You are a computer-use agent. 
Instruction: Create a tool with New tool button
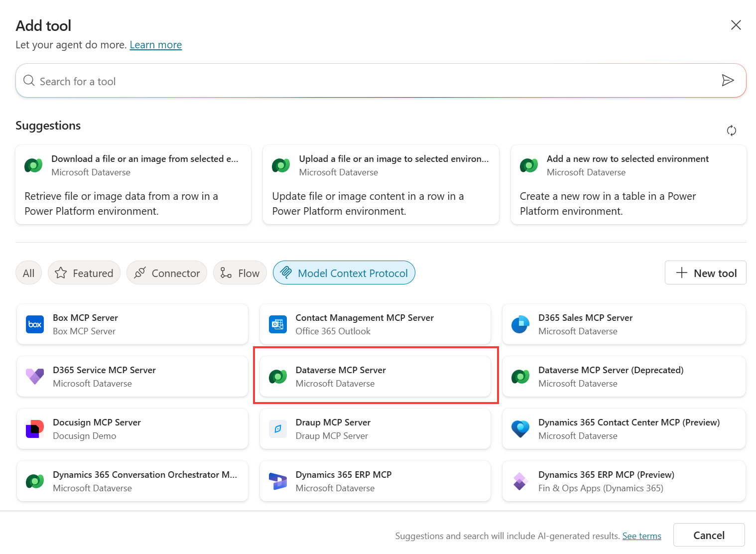[x=705, y=273]
